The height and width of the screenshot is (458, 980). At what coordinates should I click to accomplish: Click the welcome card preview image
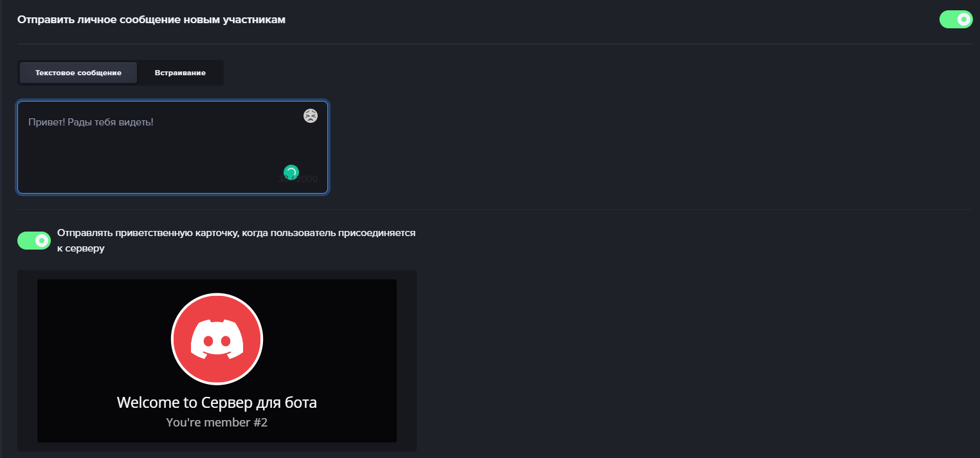pos(217,361)
